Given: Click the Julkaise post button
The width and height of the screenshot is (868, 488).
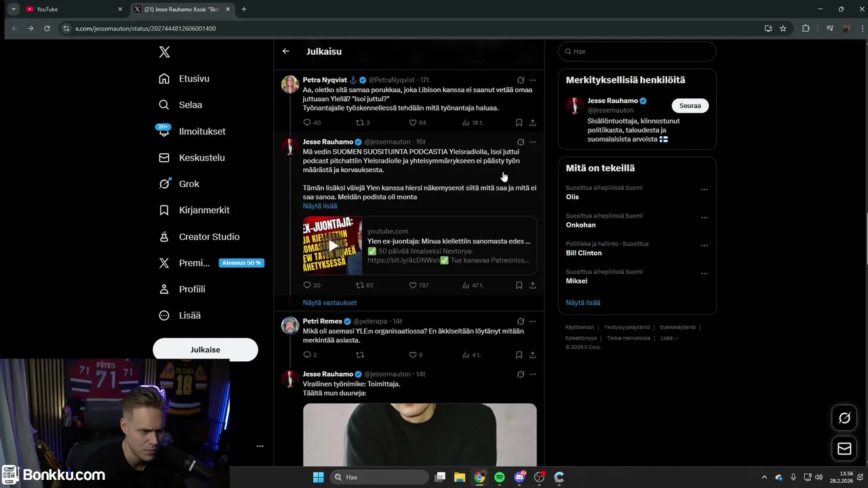Looking at the screenshot, I should [x=205, y=350].
